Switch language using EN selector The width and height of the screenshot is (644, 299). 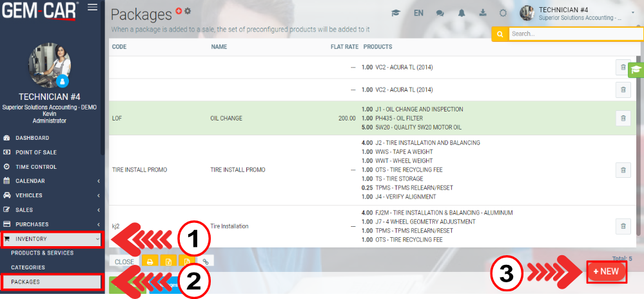coord(418,13)
